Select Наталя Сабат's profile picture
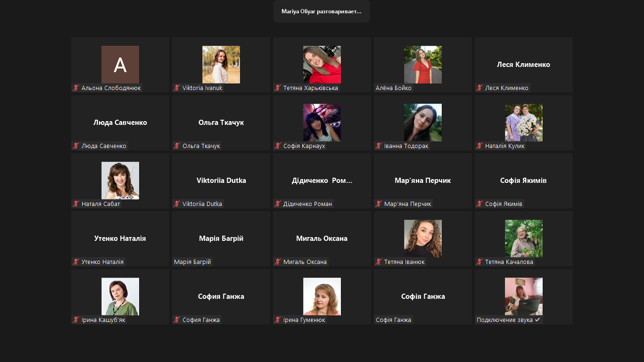Image resolution: width=644 pixels, height=362 pixels. (x=120, y=181)
